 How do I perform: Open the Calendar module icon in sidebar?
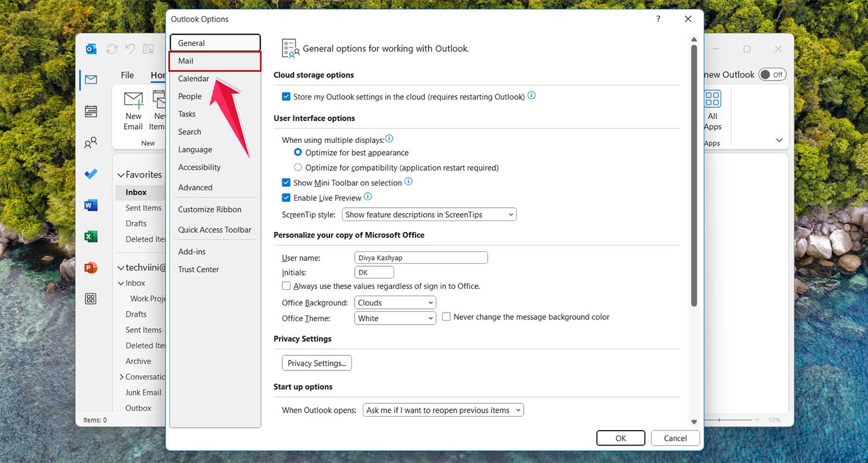click(91, 111)
